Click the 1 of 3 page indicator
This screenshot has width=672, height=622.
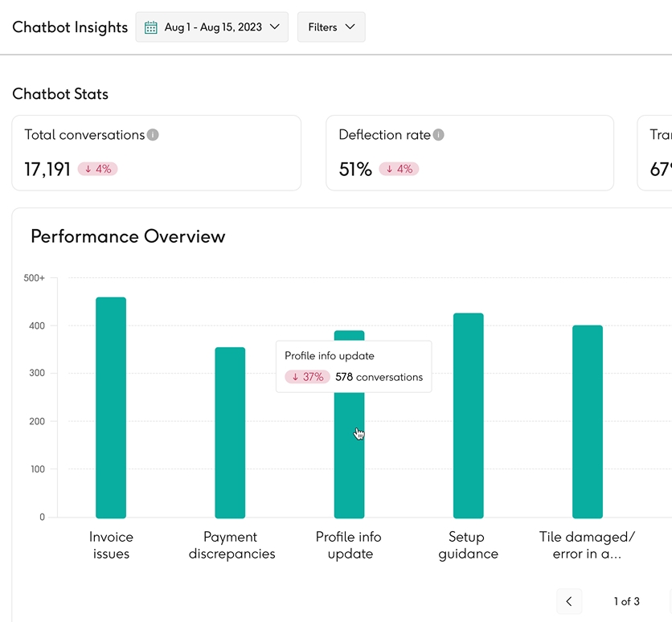coord(626,601)
